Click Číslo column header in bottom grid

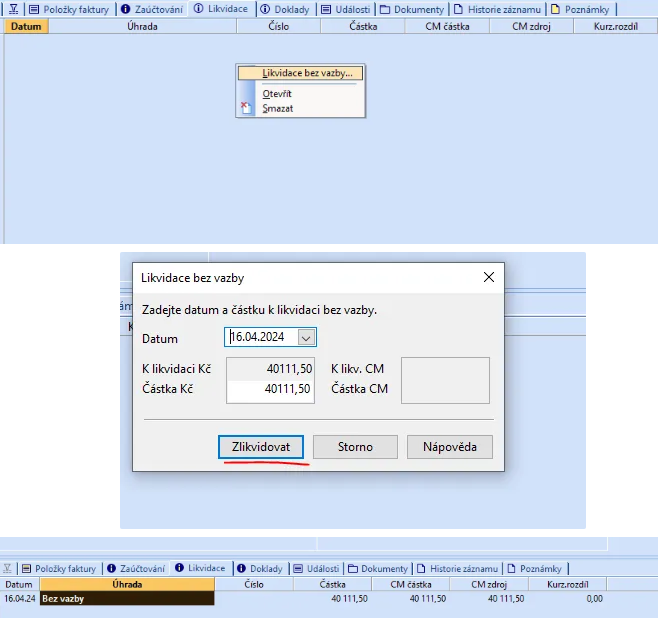254,584
